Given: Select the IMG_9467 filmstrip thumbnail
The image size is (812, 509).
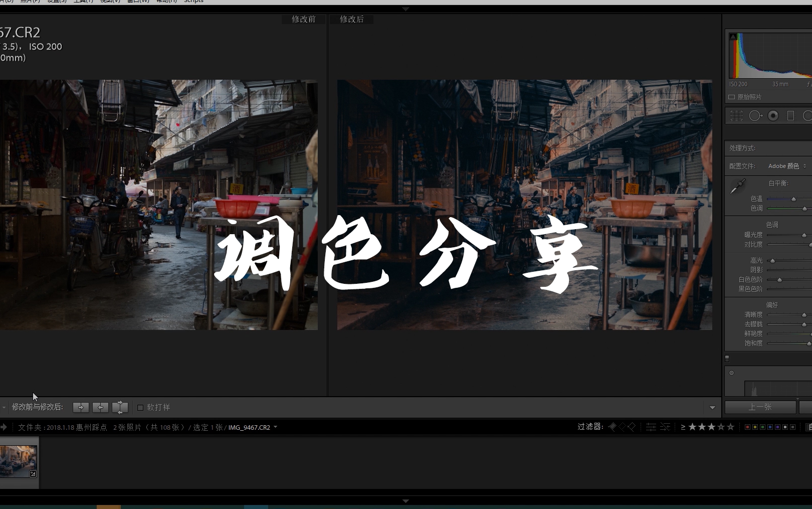Looking at the screenshot, I should click(18, 461).
